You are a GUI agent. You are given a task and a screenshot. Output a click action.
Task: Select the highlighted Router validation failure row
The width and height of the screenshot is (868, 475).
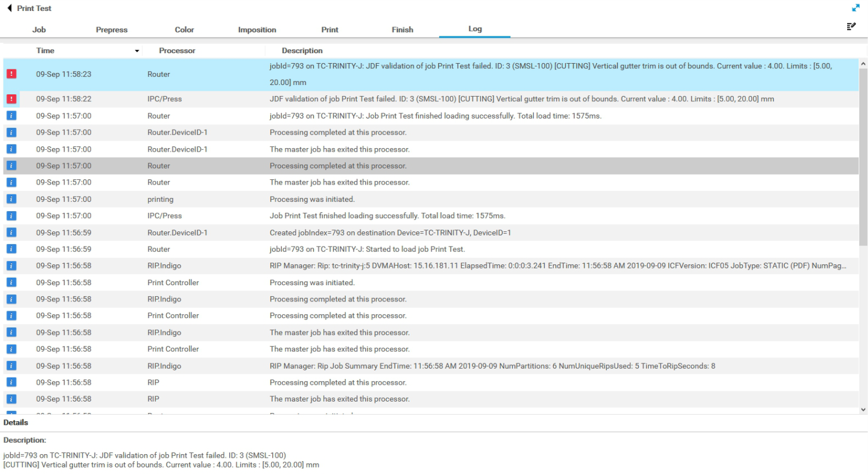[x=405, y=74]
